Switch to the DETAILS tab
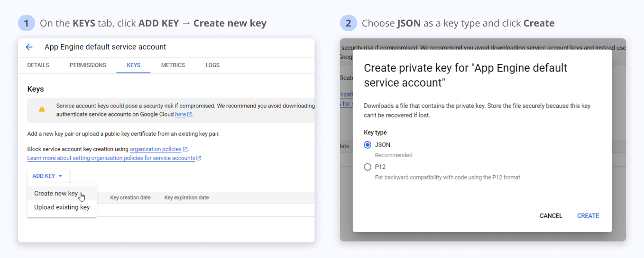 (x=38, y=65)
